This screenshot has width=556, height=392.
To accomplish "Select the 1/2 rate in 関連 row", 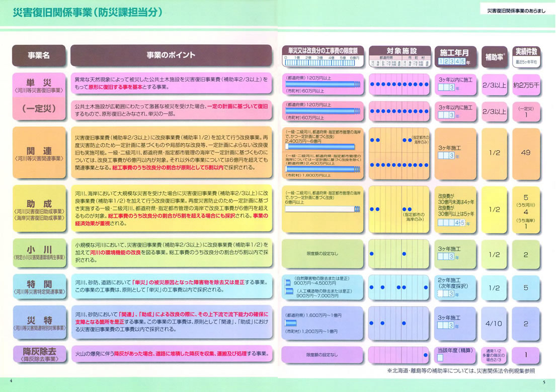I will coord(494,153).
